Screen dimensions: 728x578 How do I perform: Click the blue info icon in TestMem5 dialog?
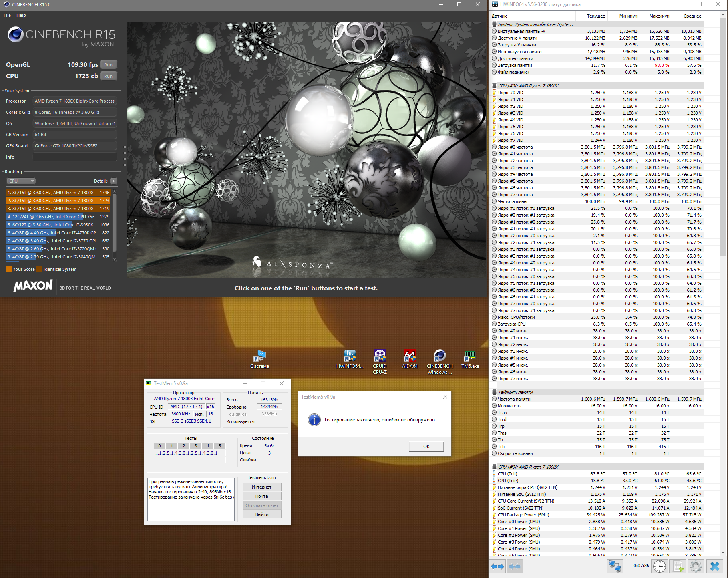click(314, 420)
